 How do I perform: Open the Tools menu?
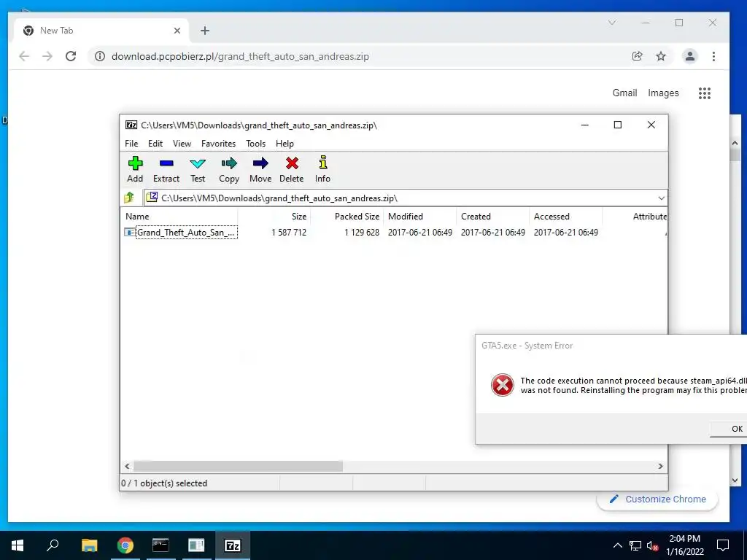(256, 144)
